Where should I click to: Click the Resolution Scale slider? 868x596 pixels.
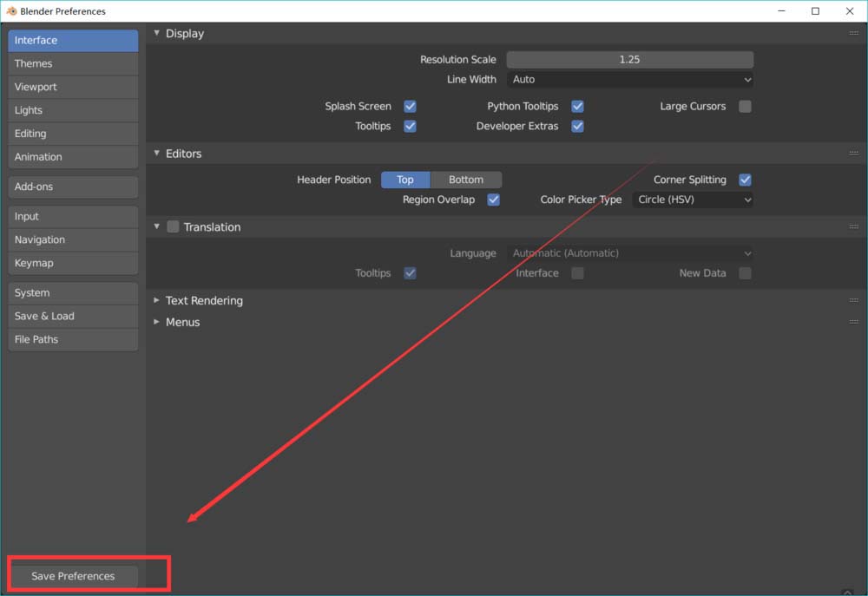coord(630,60)
